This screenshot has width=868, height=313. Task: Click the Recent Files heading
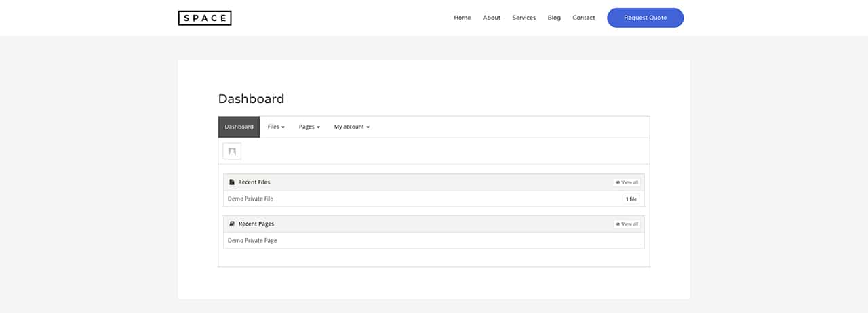(254, 182)
